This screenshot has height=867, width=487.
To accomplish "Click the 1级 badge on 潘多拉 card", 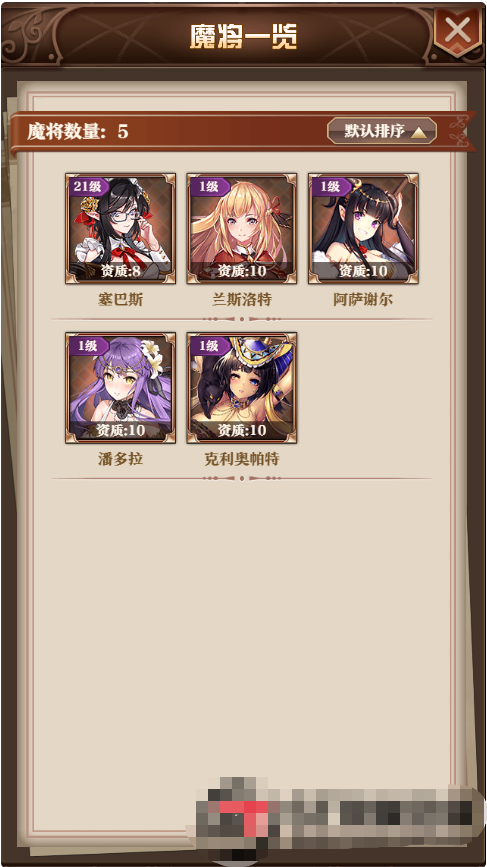I will click(x=87, y=346).
